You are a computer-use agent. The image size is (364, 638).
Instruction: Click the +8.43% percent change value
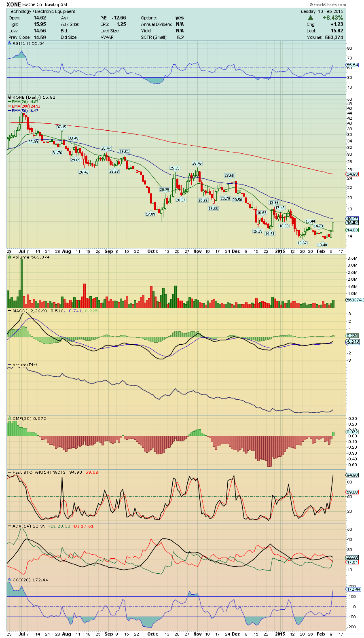point(332,18)
